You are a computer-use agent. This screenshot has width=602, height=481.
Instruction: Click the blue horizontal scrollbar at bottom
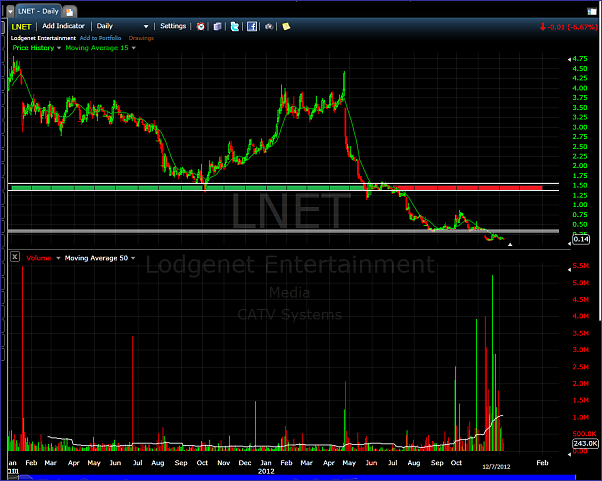tap(299, 478)
